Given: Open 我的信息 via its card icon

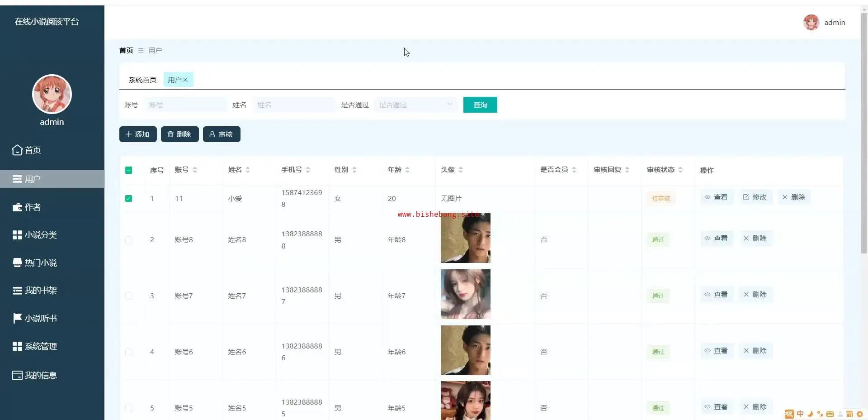Looking at the screenshot, I should tap(17, 376).
